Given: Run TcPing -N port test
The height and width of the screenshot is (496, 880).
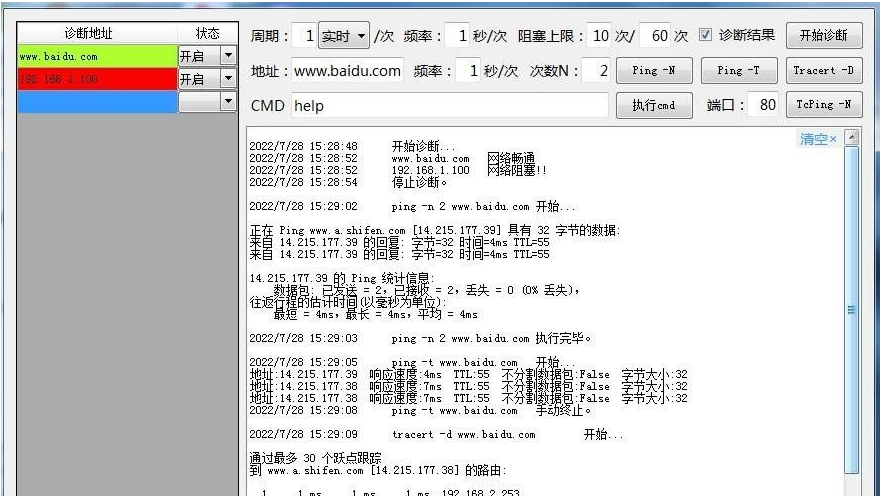Looking at the screenshot, I should [x=824, y=105].
